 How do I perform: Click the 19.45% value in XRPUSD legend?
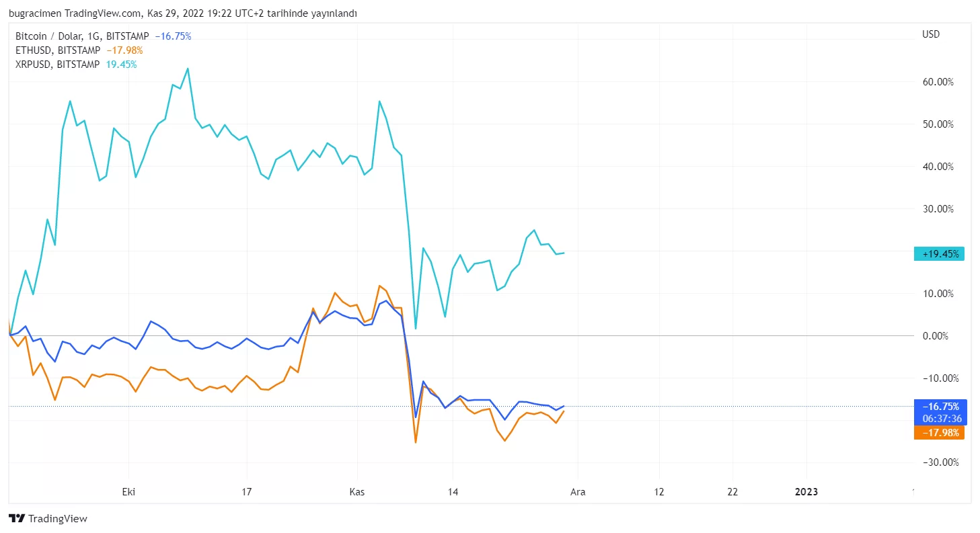pos(121,65)
